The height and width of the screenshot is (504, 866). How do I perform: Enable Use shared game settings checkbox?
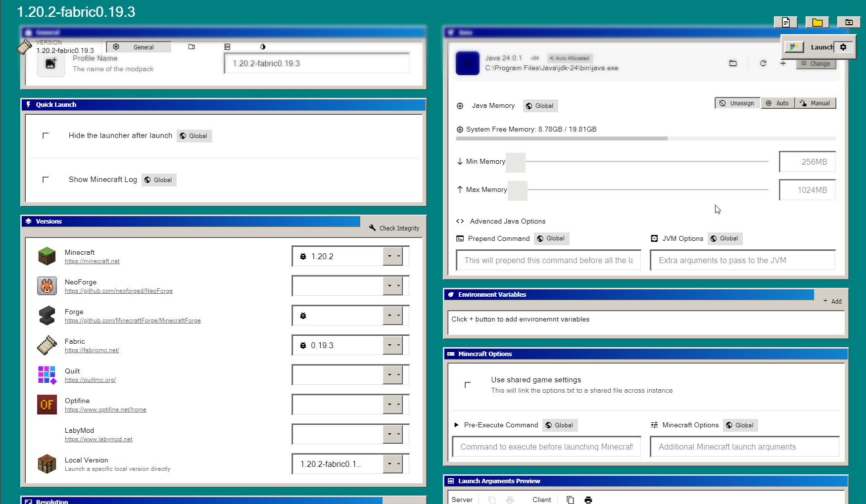point(468,385)
